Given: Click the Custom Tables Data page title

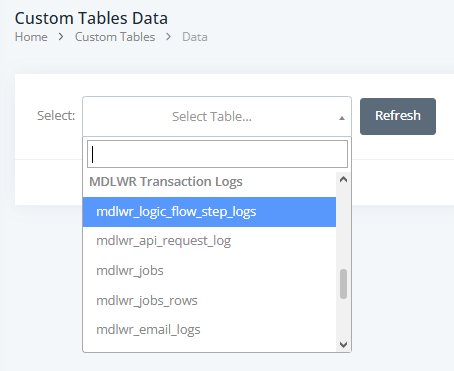Looking at the screenshot, I should coord(91,18).
